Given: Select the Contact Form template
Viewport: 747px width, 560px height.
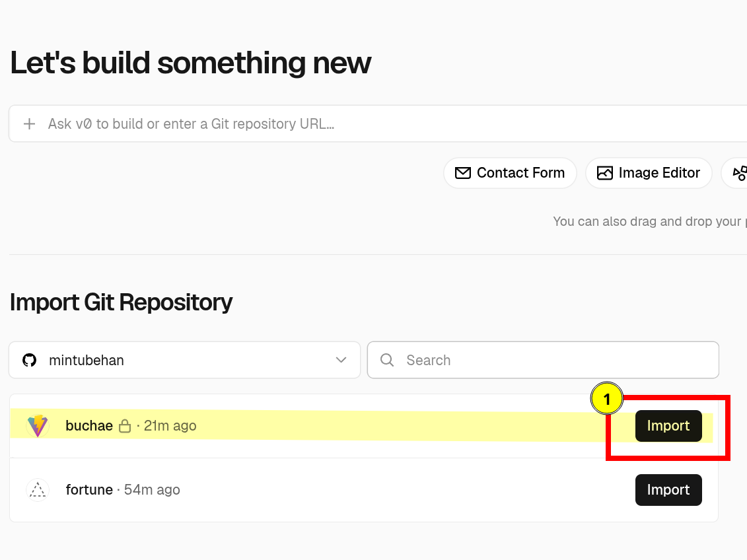Looking at the screenshot, I should (511, 173).
